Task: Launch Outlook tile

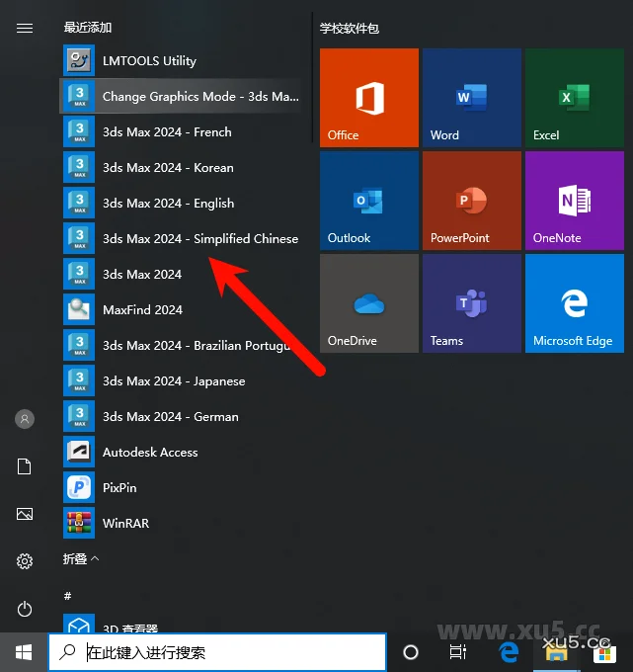Action: pyautogui.click(x=369, y=201)
